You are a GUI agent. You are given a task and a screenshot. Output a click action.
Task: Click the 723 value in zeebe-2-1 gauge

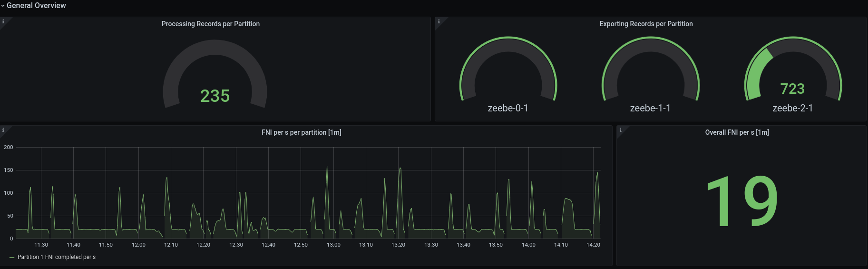792,89
